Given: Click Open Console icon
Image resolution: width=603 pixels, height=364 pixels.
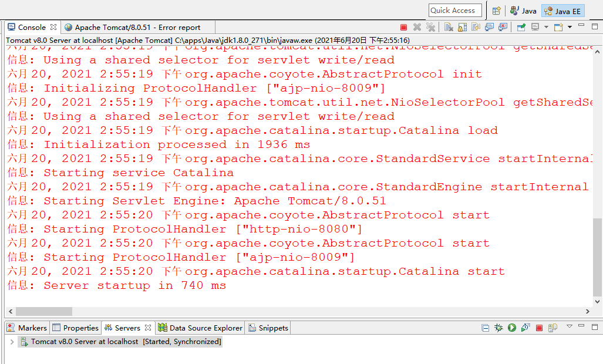Looking at the screenshot, I should point(558,27).
